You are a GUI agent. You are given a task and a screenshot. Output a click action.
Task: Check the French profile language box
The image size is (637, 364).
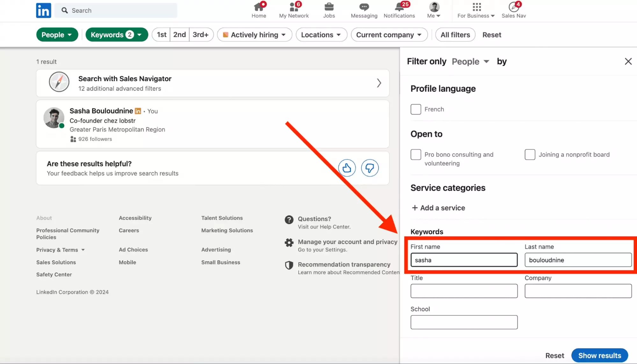[x=416, y=109]
